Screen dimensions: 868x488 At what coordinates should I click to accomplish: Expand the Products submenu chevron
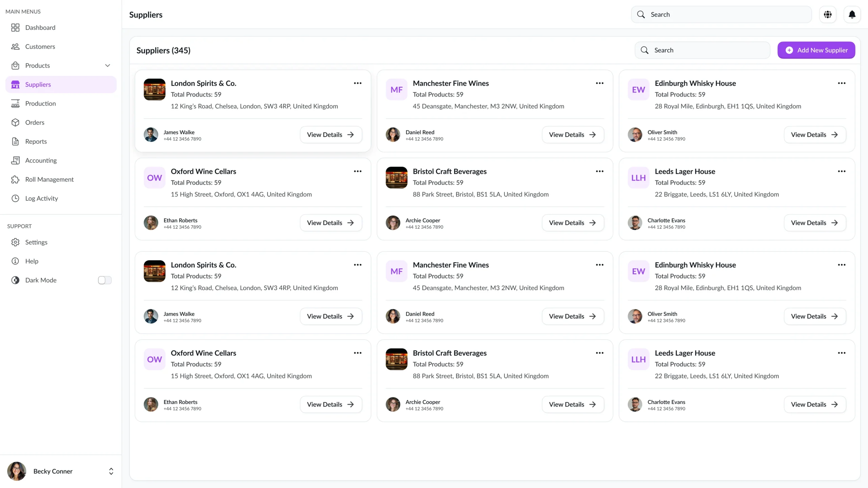coord(107,65)
